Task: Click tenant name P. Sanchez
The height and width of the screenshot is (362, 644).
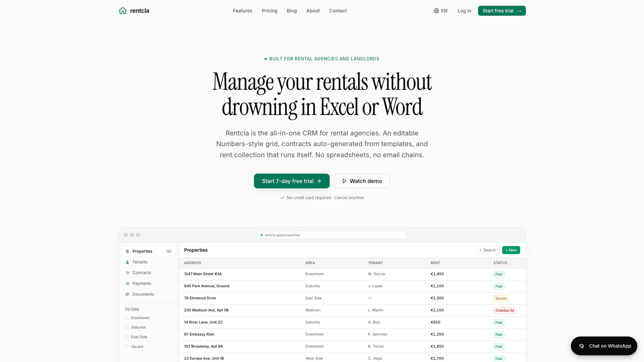Action: pyautogui.click(x=378, y=335)
